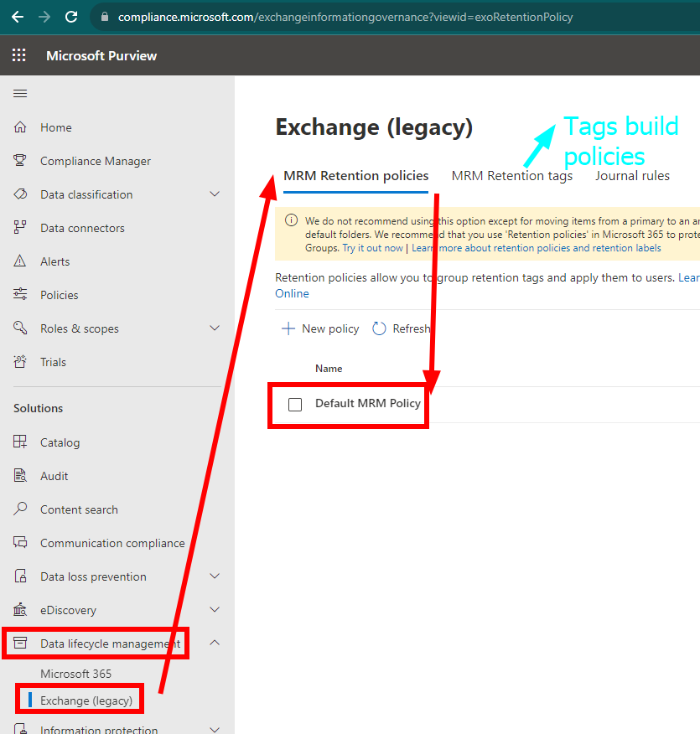Click the browser back arrow

[x=18, y=18]
